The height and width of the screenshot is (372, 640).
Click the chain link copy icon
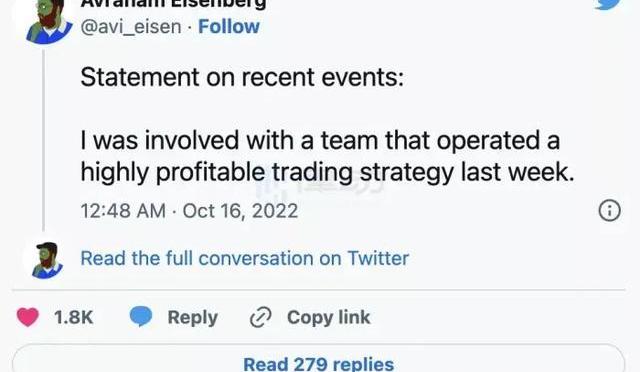(x=260, y=318)
